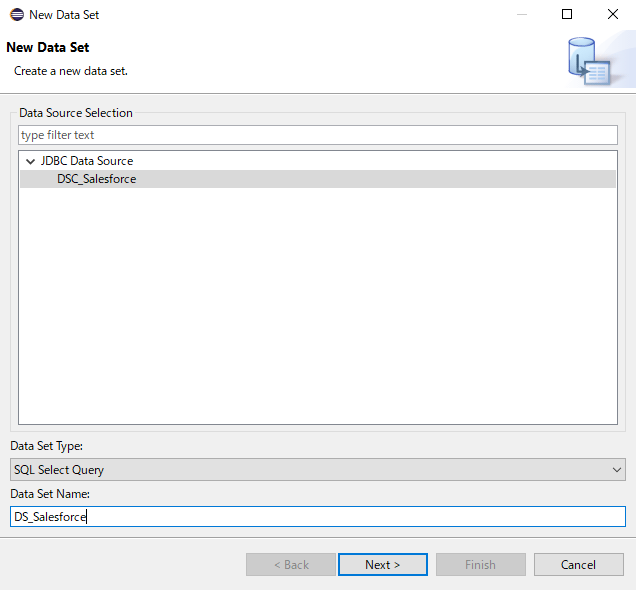
Task: Open the Data Set Type dropdown arrow
Action: (x=617, y=470)
